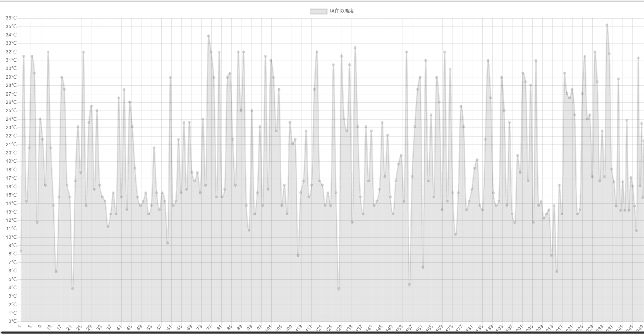This screenshot has width=644, height=334.
Task: Click the 10.4°C dip near index 175
Action: click(x=455, y=234)
